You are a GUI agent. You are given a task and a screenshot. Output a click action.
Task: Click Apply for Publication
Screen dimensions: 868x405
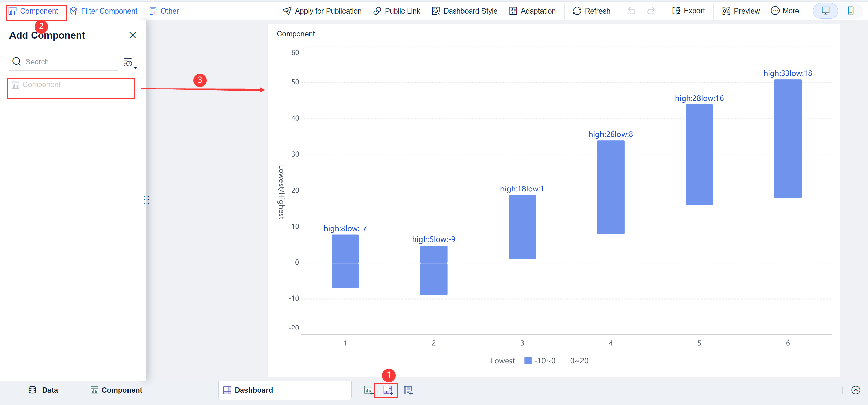[322, 11]
